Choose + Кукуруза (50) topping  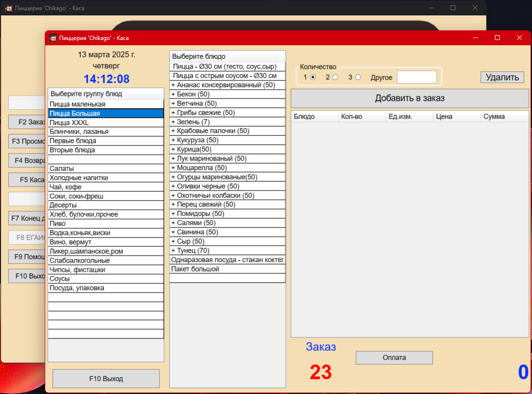click(x=227, y=140)
